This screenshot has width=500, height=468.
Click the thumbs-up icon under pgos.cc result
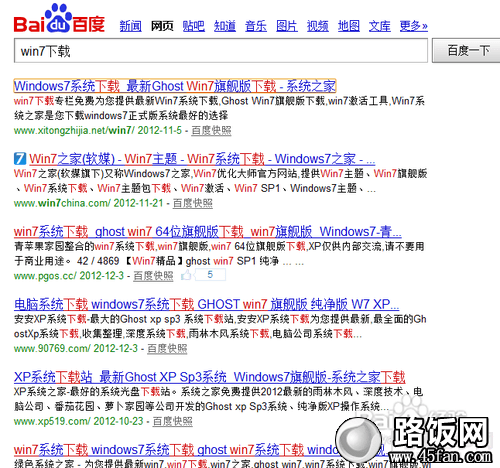click(x=186, y=275)
